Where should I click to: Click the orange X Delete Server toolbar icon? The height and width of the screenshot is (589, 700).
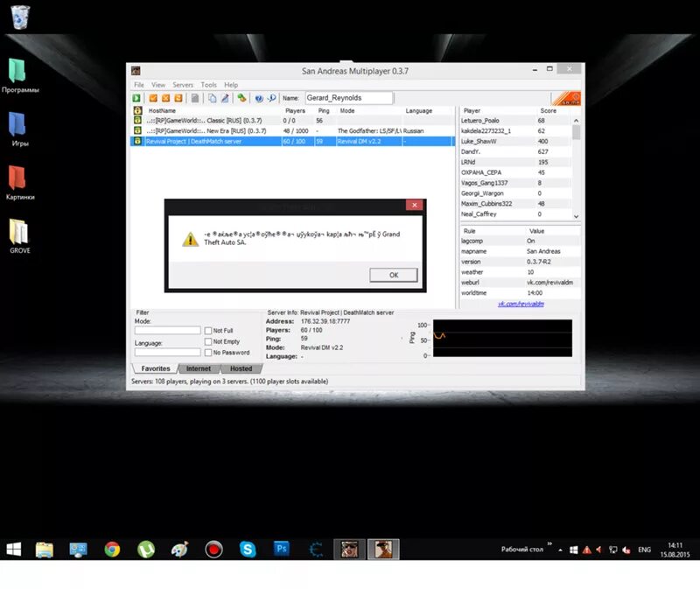pyautogui.click(x=165, y=98)
